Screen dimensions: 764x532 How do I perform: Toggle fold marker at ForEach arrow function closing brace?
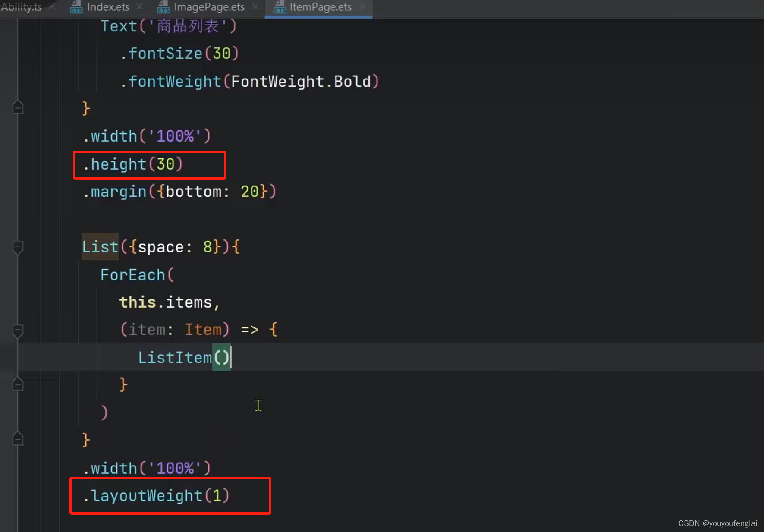(x=18, y=384)
